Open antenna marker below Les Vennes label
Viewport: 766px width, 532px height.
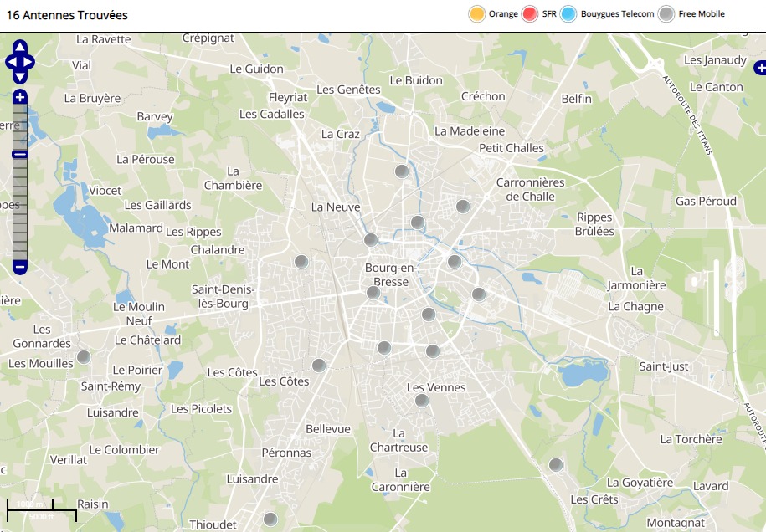(x=422, y=401)
